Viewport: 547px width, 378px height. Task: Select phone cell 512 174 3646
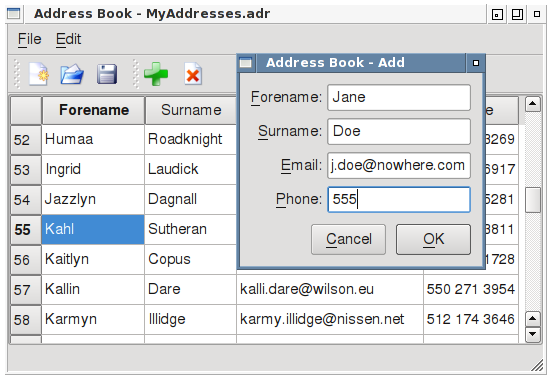(x=471, y=319)
